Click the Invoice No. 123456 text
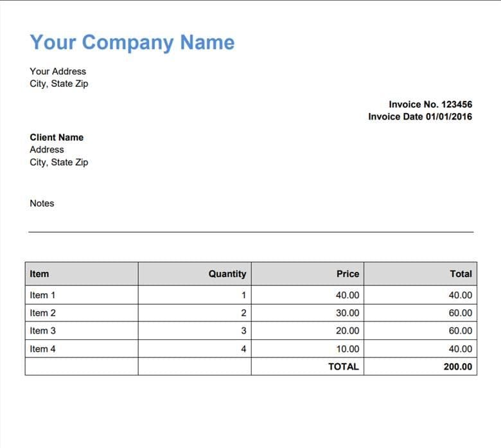The height and width of the screenshot is (448, 501). coord(430,104)
